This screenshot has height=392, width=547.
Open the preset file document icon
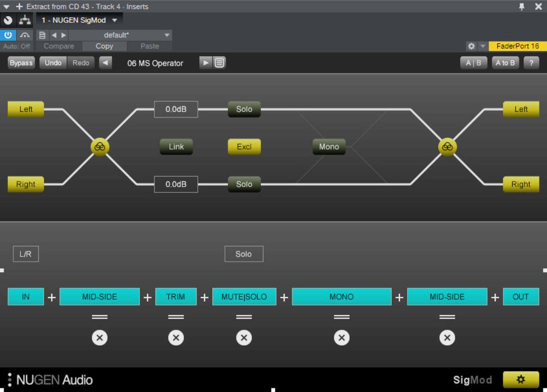pyautogui.click(x=42, y=35)
